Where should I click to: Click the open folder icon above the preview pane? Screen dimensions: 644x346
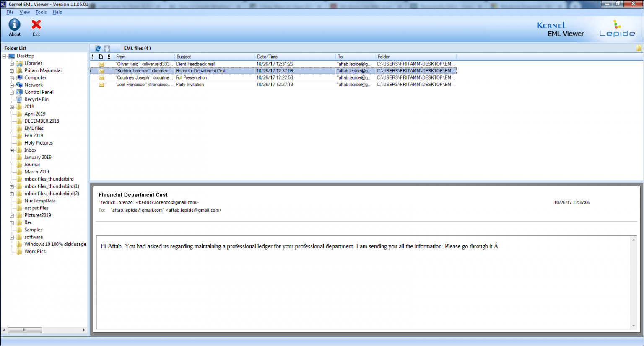click(x=639, y=48)
